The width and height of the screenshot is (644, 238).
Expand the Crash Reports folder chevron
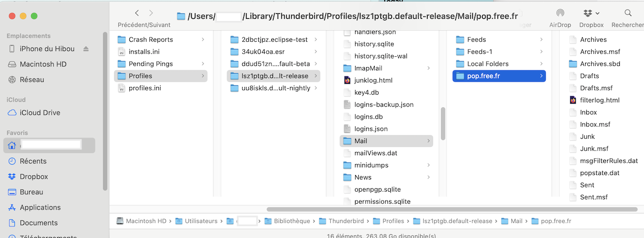tap(203, 40)
